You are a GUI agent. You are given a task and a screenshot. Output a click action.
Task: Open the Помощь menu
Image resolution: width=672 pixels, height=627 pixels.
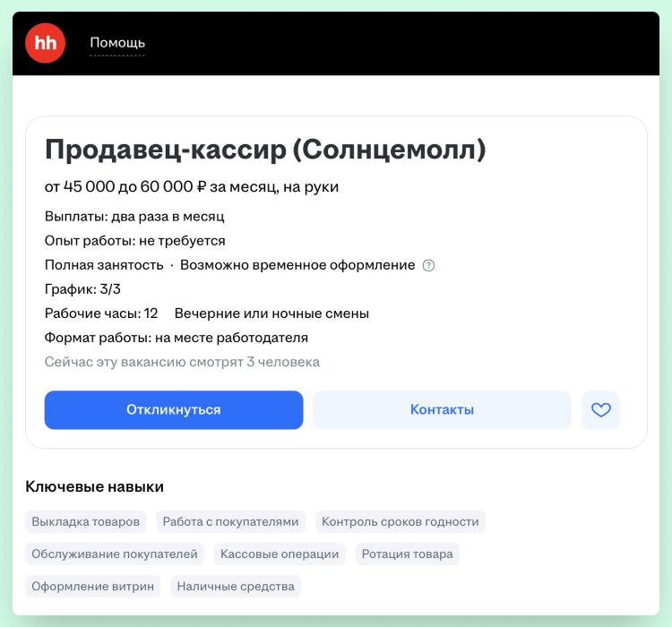click(117, 43)
